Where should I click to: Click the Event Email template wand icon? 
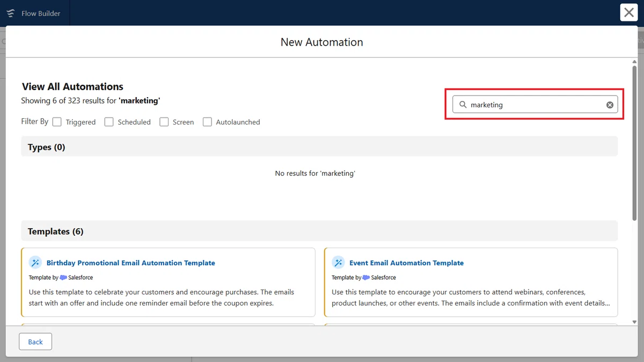pyautogui.click(x=338, y=263)
